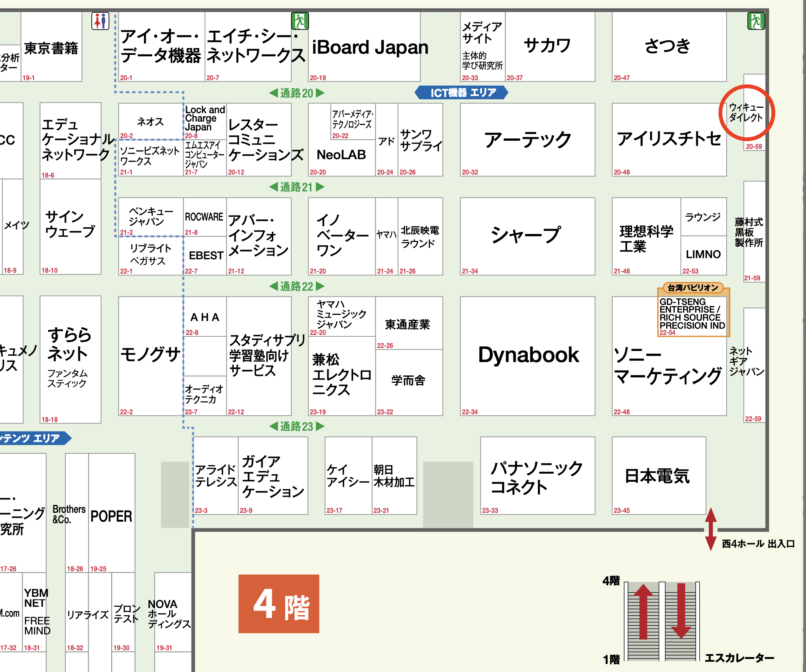806x672 pixels.
Task: Select the ソニービズネットワークス booth 21-1
Action: pyautogui.click(x=150, y=158)
